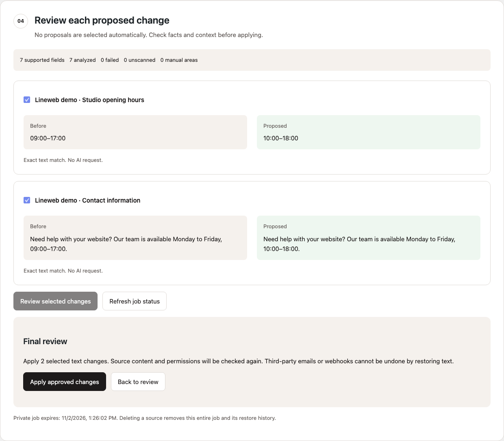Click 'Exact text match' note under contact information
Screen dimensions: 504x441
tap(63, 271)
